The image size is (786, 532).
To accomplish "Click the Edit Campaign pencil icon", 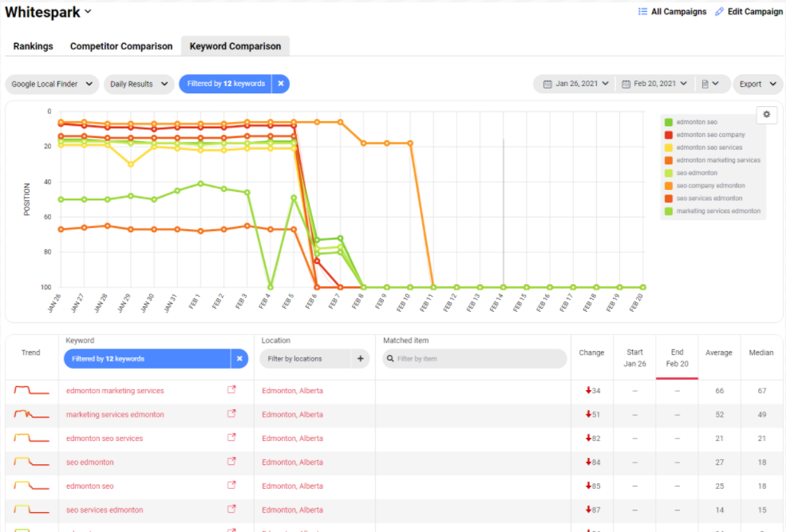I will coord(720,12).
